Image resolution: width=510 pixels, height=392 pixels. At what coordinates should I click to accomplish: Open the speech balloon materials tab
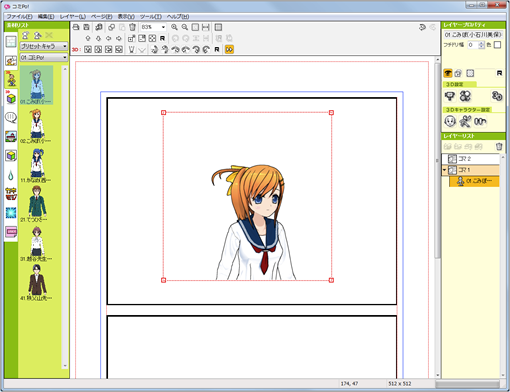coord(11,118)
